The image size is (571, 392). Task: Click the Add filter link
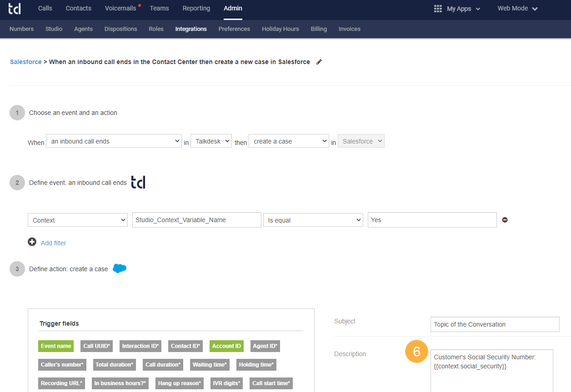click(x=54, y=243)
